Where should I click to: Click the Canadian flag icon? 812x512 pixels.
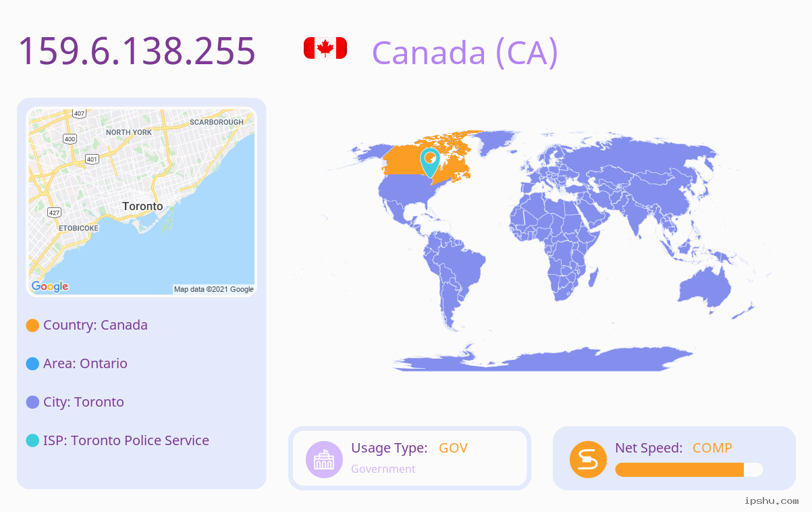tap(325, 48)
